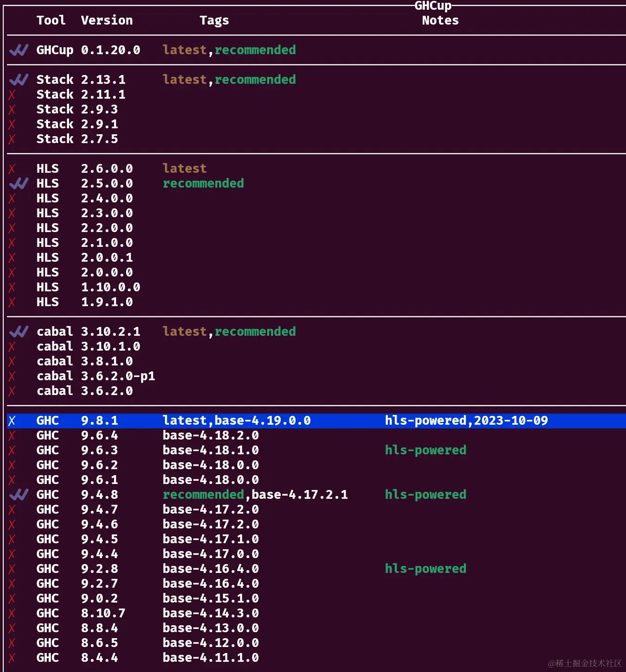Click the red X beside HLS 2.4.0.0
Screen dimensions: 626x672
coord(12,198)
